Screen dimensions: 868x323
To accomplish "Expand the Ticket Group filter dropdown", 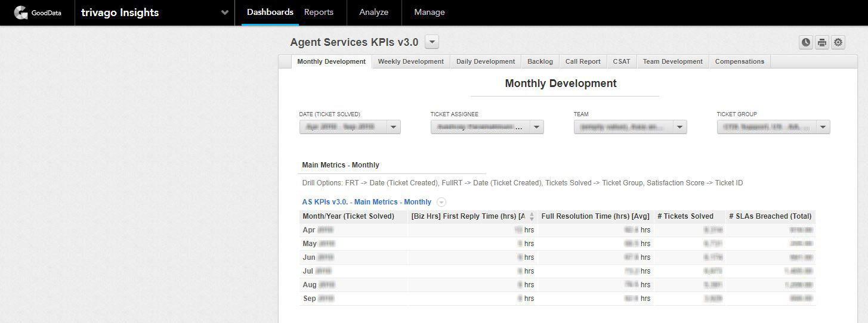I will tap(823, 127).
